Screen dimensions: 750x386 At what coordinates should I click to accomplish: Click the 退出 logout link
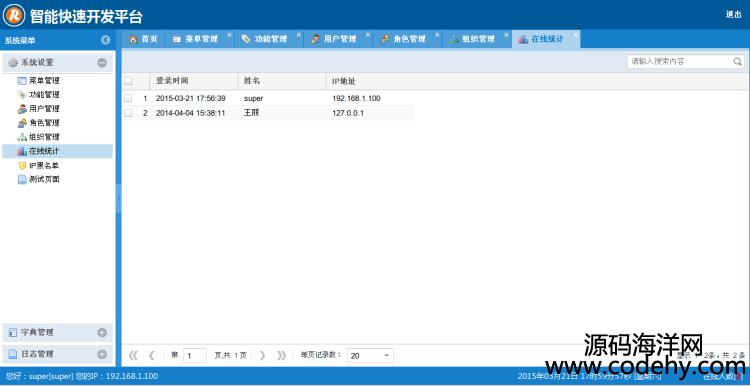coord(733,14)
